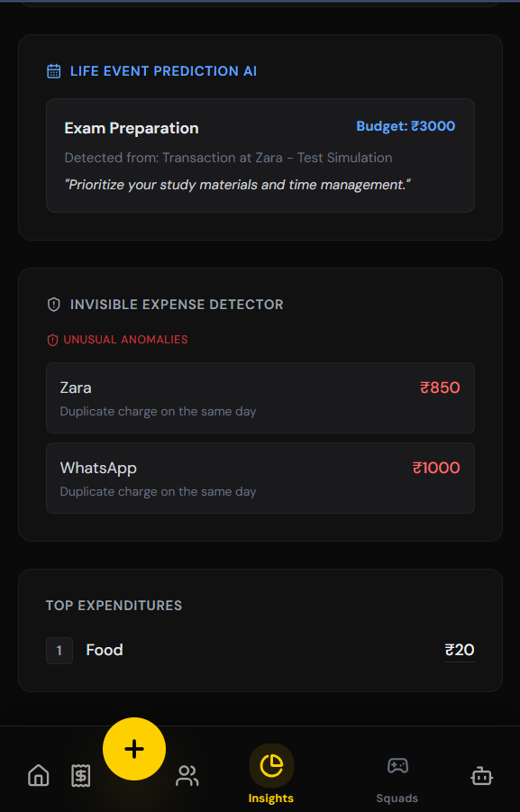Open the WhatsApp duplicate charge anomaly
520x812 pixels.
coord(260,478)
